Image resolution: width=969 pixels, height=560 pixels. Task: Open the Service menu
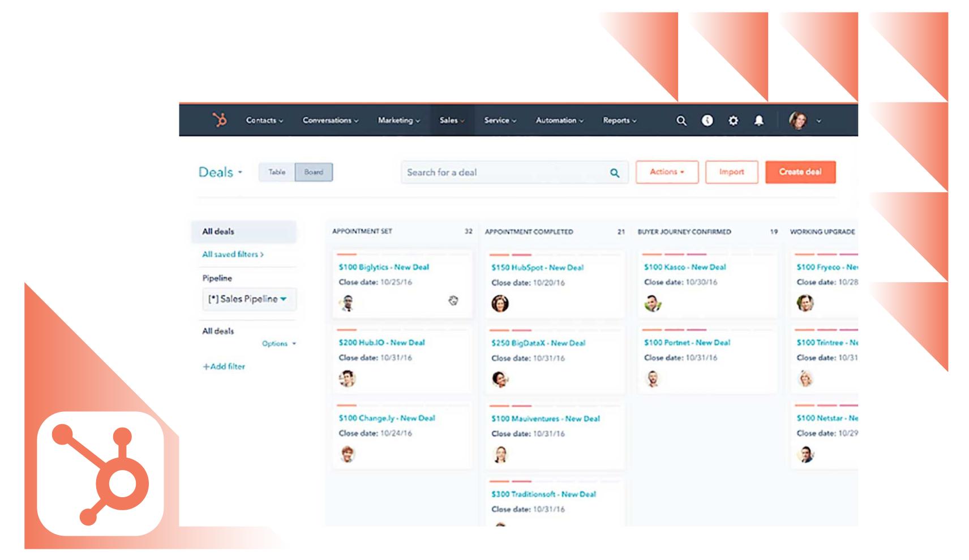(500, 120)
